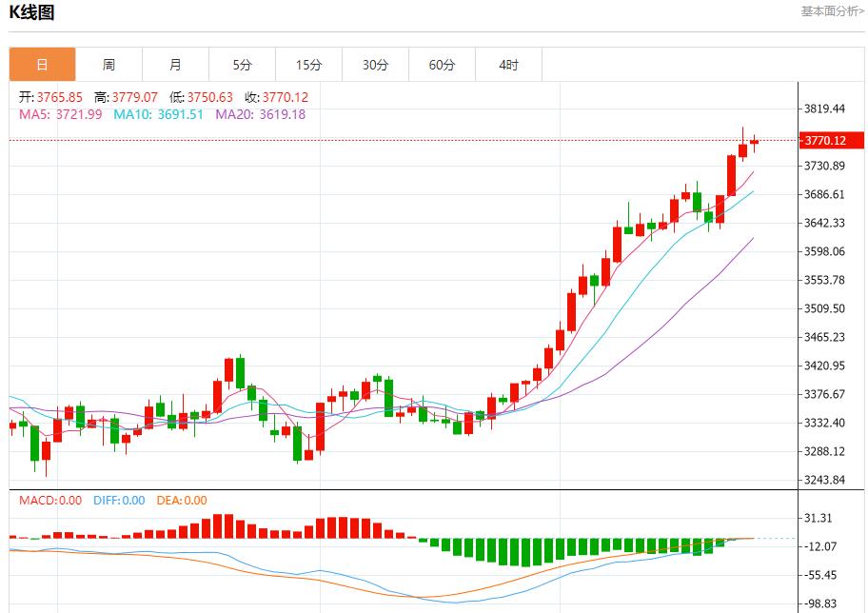
Task: Click the currently active 日 daily tab
Action: pyautogui.click(x=42, y=64)
